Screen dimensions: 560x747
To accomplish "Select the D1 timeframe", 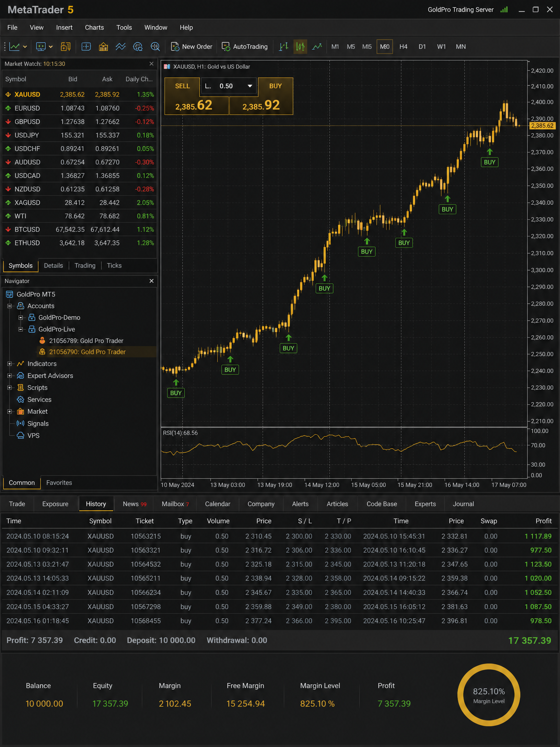I will point(422,47).
